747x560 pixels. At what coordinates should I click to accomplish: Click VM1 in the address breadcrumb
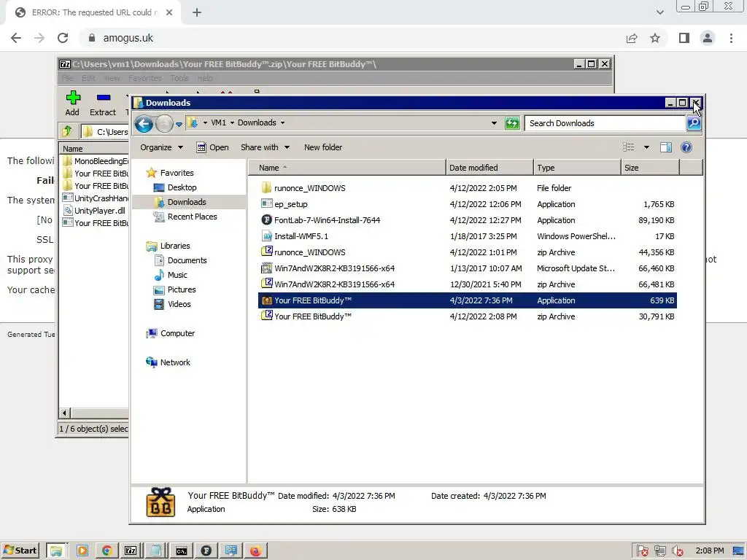[218, 122]
